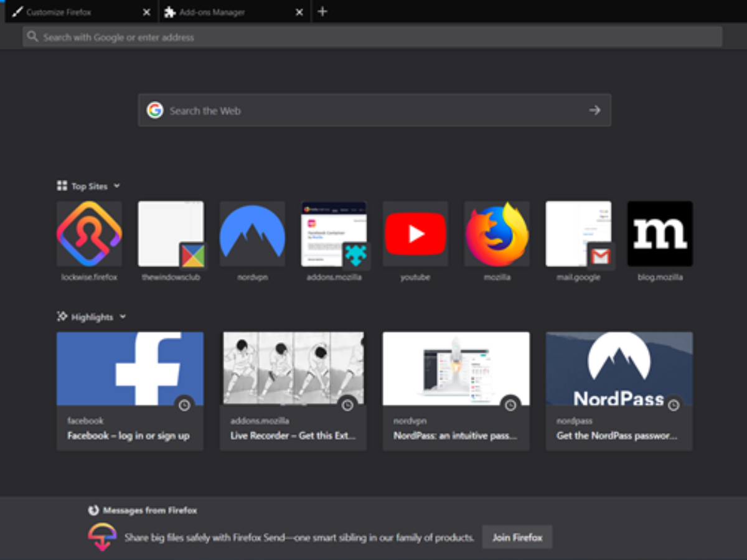The height and width of the screenshot is (560, 747).
Task: Click the 'youtube' label under the tile
Action: coord(415,277)
